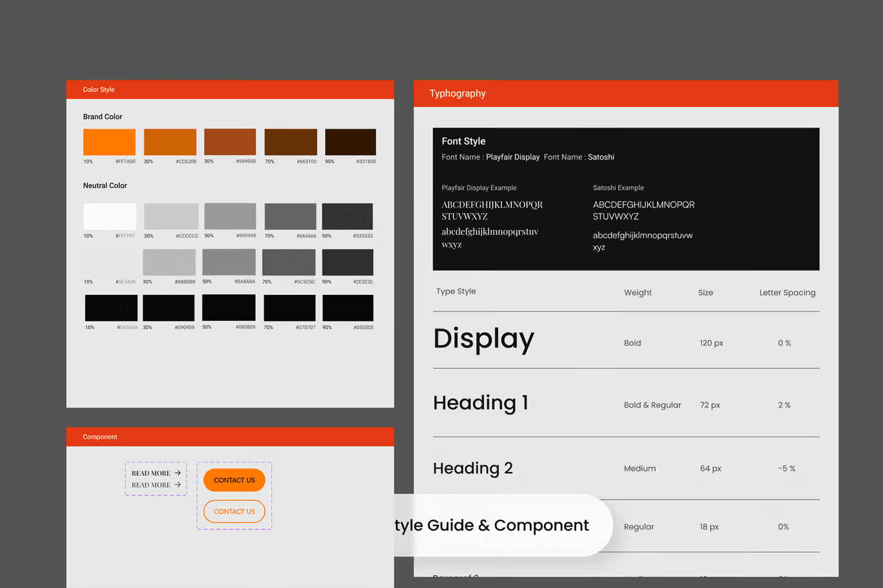Select the Neutral Color heading

coord(105,185)
